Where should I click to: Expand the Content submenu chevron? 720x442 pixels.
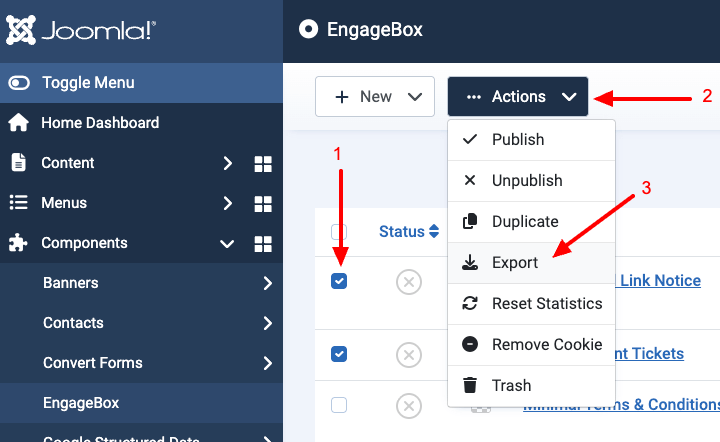[x=228, y=163]
